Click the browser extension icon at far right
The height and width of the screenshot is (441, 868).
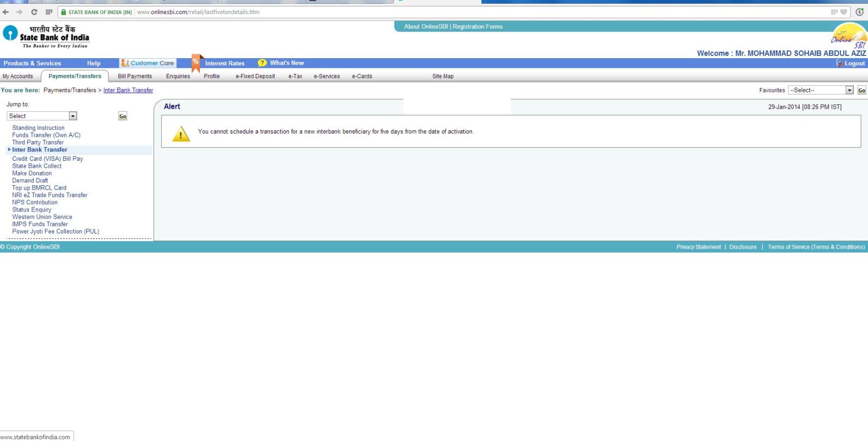860,12
